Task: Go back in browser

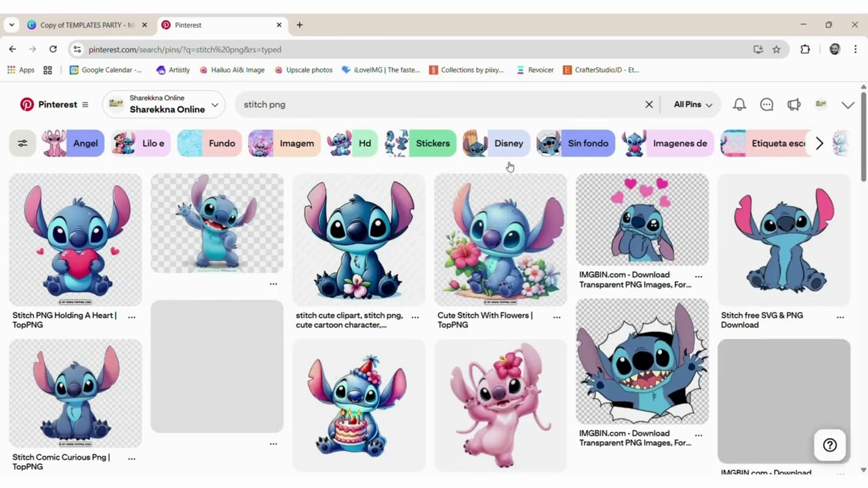Action: (12, 49)
